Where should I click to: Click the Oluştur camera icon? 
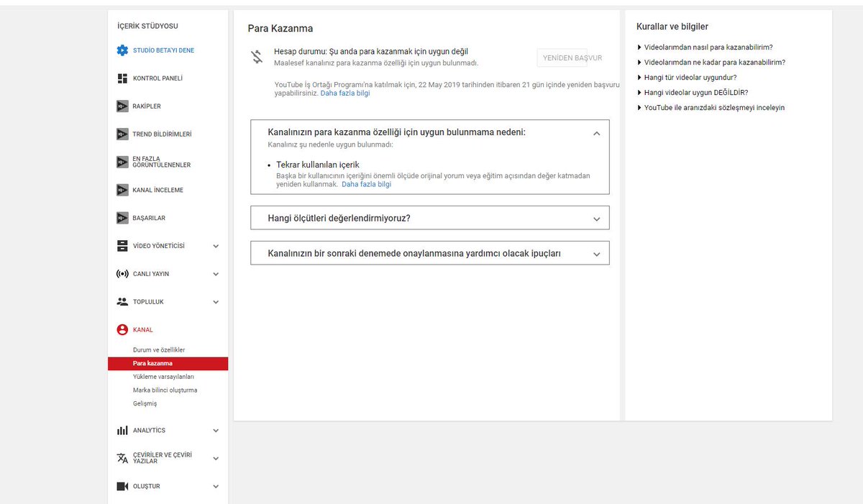tap(122, 487)
